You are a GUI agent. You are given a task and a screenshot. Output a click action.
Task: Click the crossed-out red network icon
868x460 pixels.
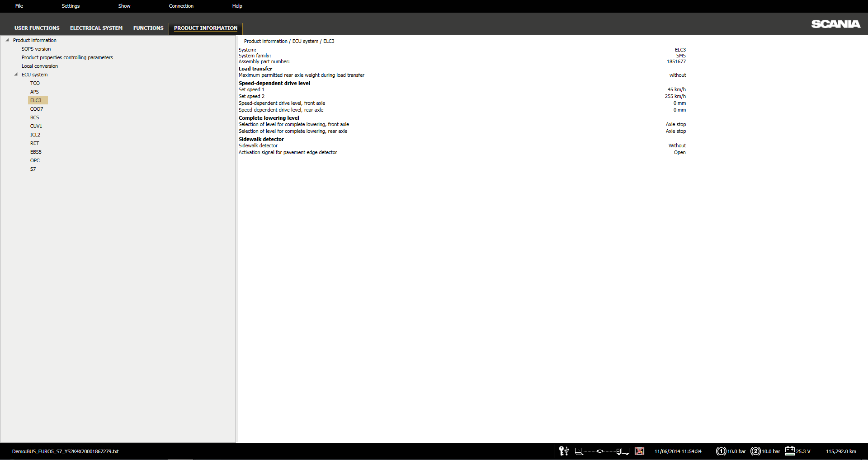(639, 451)
